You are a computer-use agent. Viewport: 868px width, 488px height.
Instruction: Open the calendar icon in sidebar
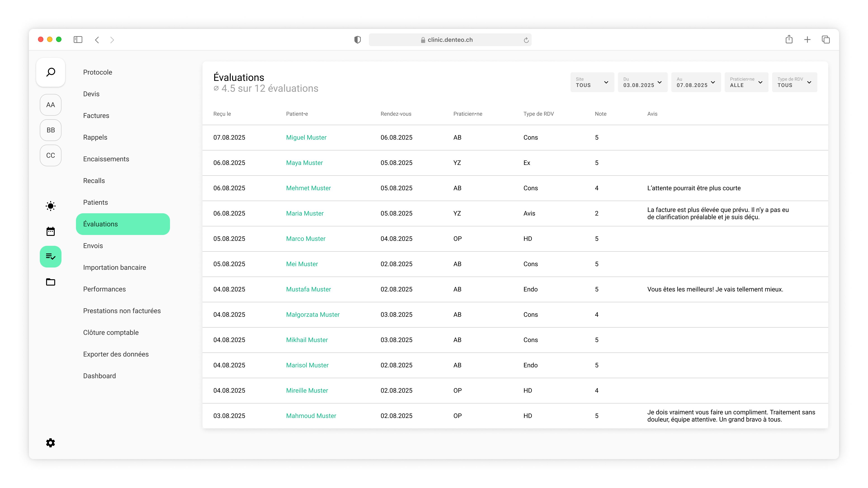[51, 231]
